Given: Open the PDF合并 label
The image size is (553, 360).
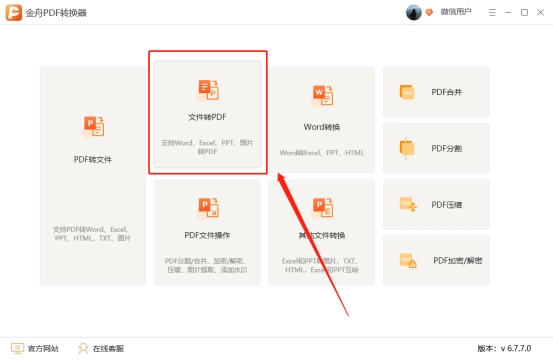Looking at the screenshot, I should (x=446, y=92).
